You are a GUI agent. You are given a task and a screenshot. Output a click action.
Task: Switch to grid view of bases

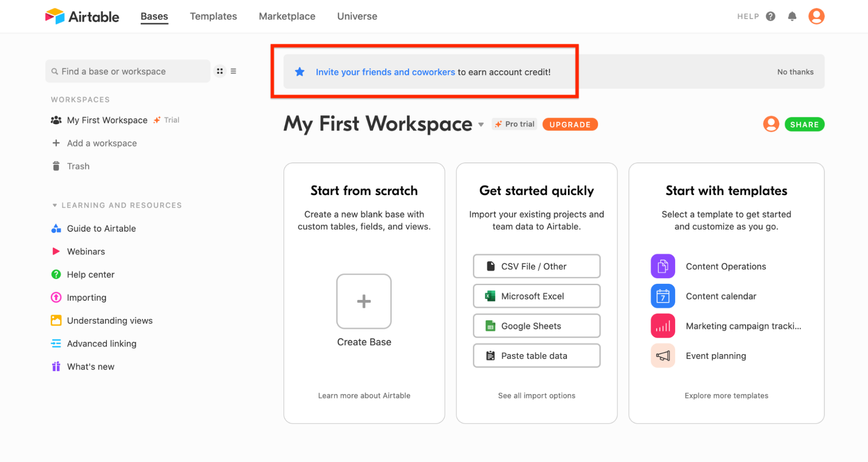(x=220, y=71)
